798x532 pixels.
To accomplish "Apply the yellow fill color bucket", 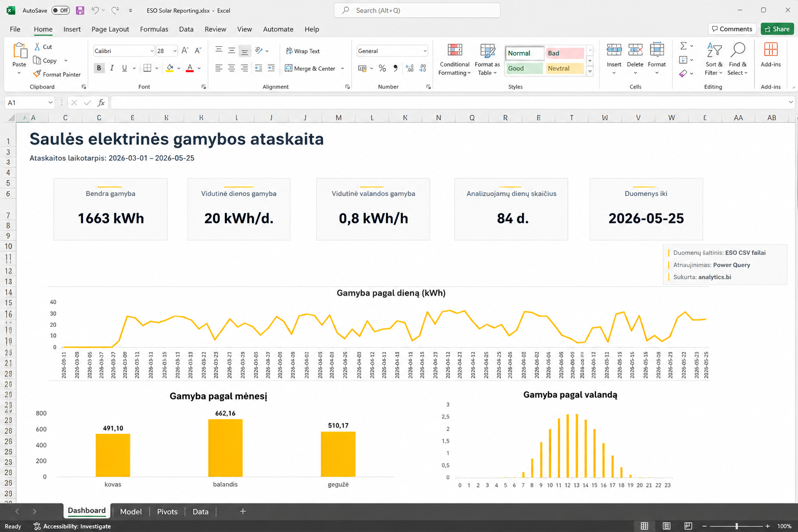I will click(x=170, y=68).
